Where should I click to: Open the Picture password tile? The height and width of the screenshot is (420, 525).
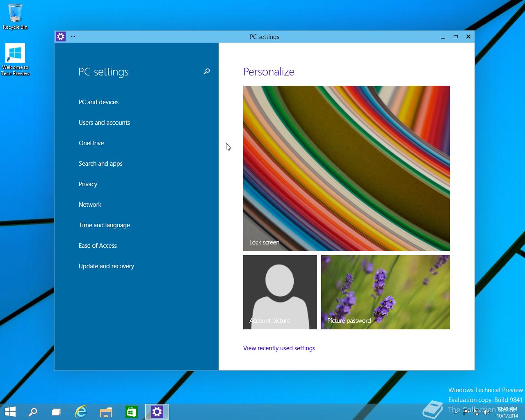(x=386, y=292)
